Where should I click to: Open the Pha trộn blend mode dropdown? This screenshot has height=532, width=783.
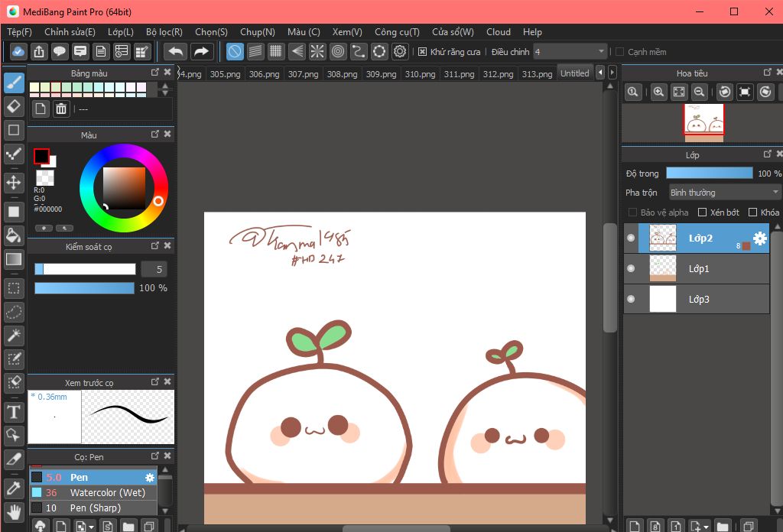724,193
